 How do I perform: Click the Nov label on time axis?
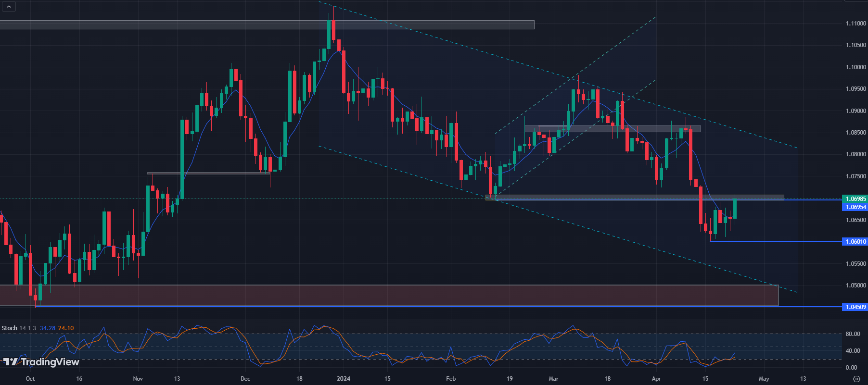[x=138, y=379]
